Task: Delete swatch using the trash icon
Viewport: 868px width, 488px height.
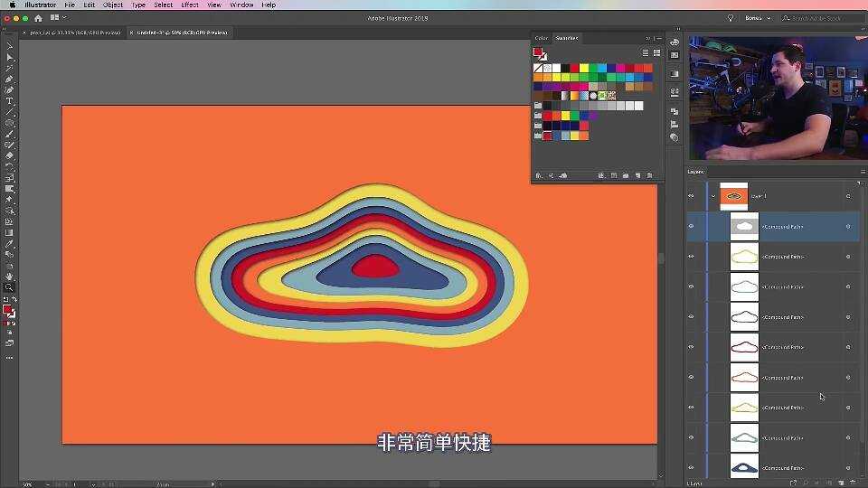Action: (650, 175)
